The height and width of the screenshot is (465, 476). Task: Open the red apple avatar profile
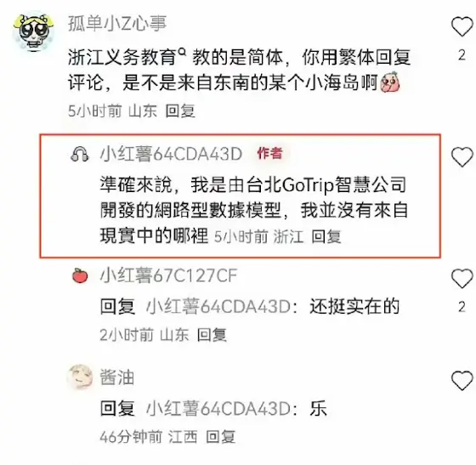(80, 275)
